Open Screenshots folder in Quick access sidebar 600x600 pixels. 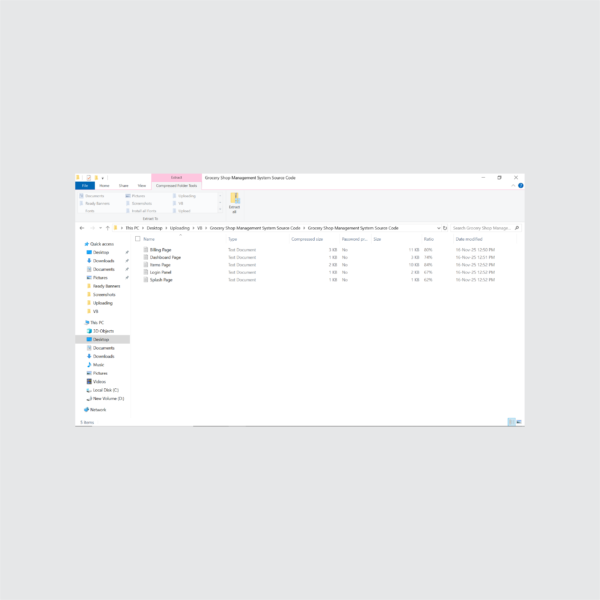(x=104, y=295)
